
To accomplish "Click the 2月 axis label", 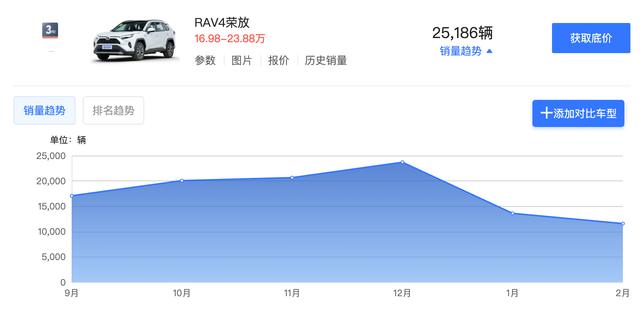I will tap(623, 293).
